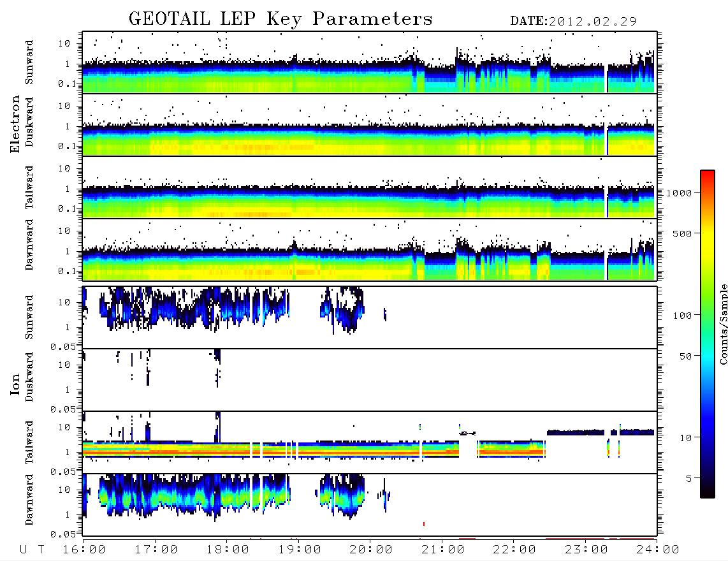Click the 'U T' axis label
Image resolution: width=728 pixels, height=561 pixels.
(32, 550)
